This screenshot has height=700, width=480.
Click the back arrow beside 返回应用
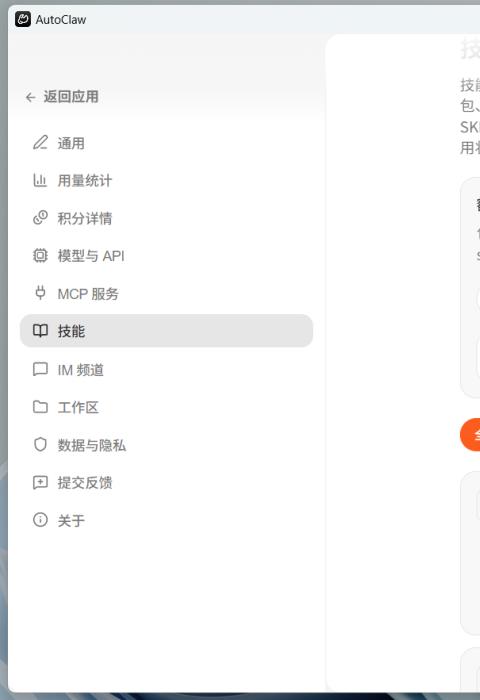pos(30,97)
